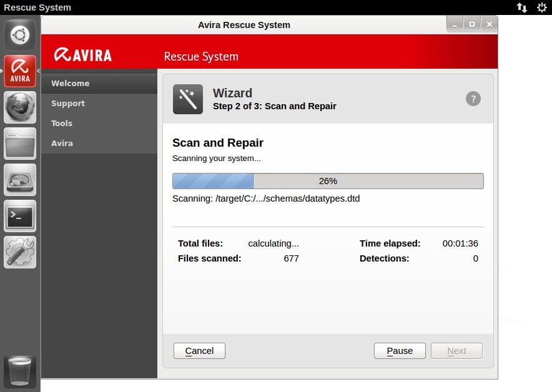Click the Avira logo in red header

click(x=83, y=55)
